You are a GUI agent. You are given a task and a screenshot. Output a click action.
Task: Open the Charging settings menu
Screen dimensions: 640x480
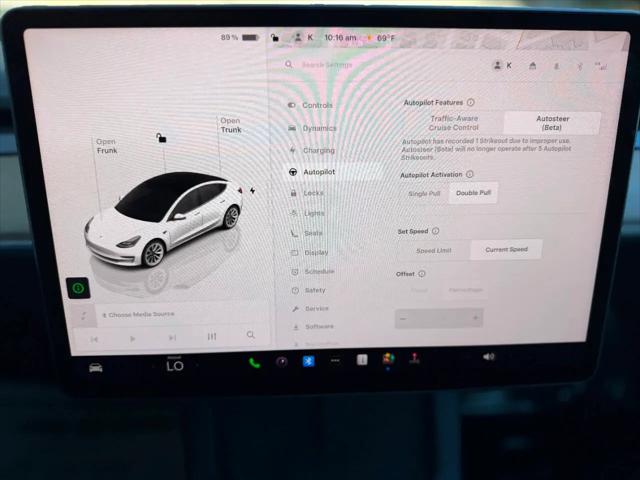[x=312, y=150]
